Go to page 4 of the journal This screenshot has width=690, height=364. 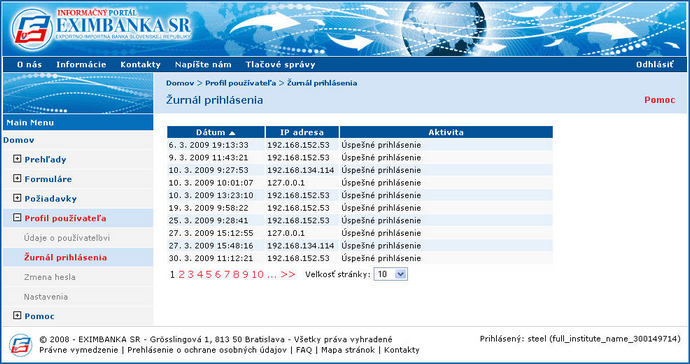pos(200,275)
